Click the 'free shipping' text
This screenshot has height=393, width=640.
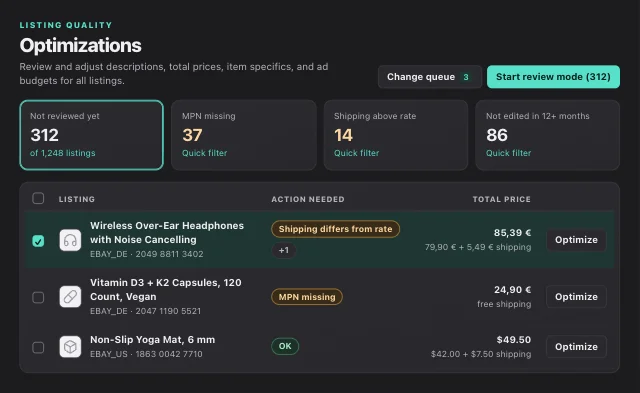pos(504,304)
